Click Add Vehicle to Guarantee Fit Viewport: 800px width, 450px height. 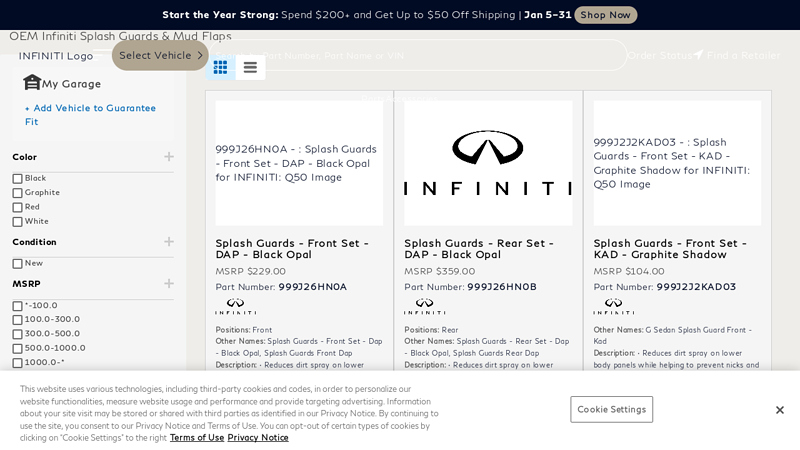[90, 115]
